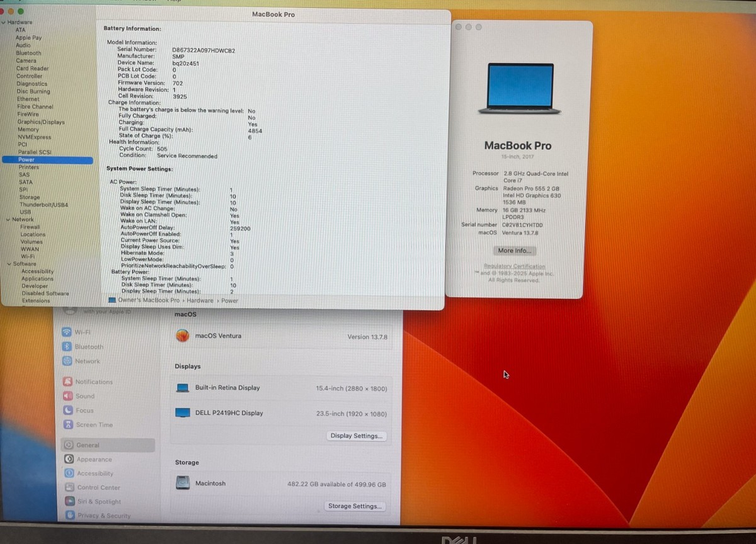Select Applications under Software in System Information
This screenshot has height=544, width=756.
[x=37, y=278]
